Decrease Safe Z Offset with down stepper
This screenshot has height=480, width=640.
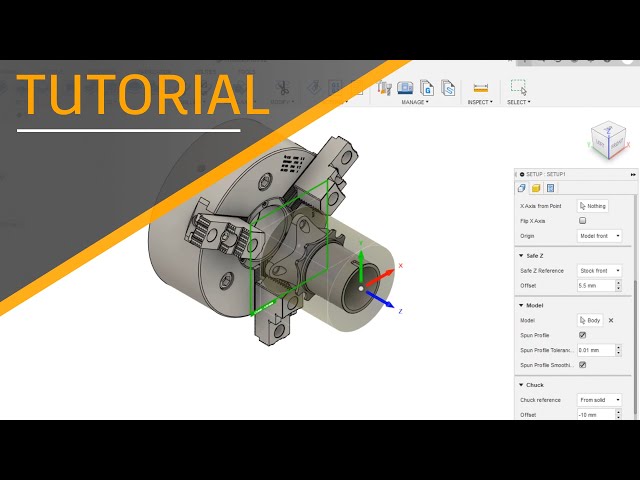(x=619, y=289)
